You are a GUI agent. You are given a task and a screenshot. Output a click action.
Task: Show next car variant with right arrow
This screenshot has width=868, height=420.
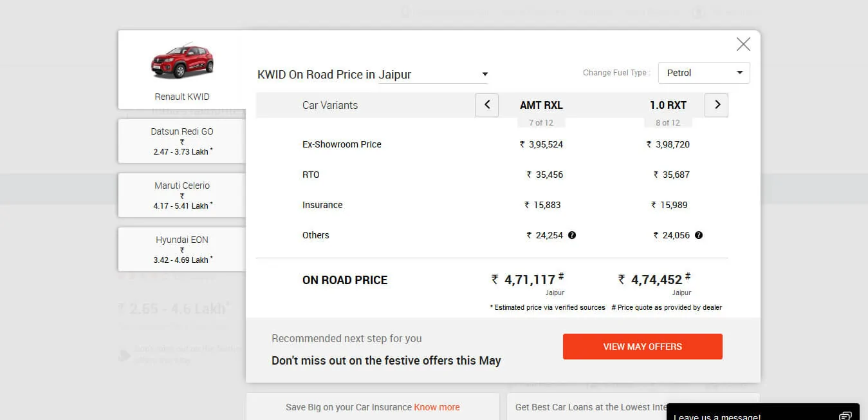coord(717,105)
